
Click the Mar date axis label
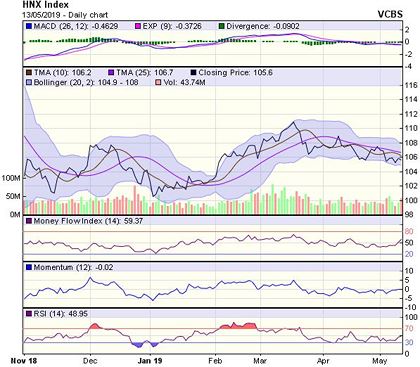[x=260, y=361]
